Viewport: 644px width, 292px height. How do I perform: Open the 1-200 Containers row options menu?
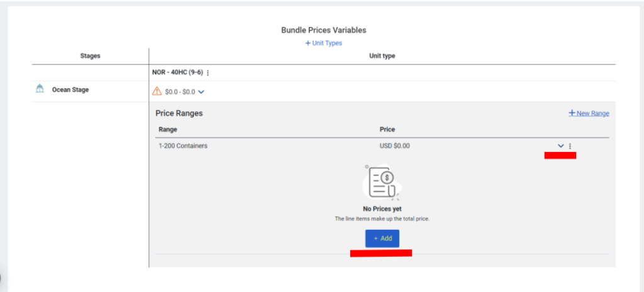point(570,146)
